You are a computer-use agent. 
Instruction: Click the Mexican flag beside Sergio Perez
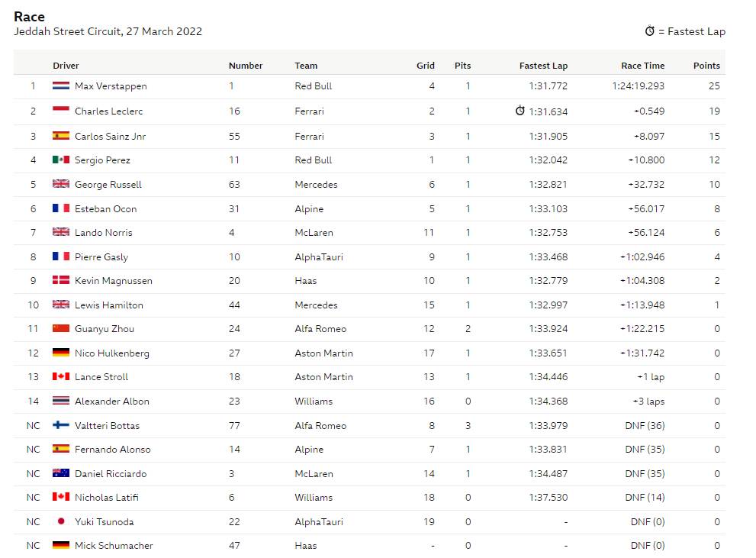(x=61, y=160)
